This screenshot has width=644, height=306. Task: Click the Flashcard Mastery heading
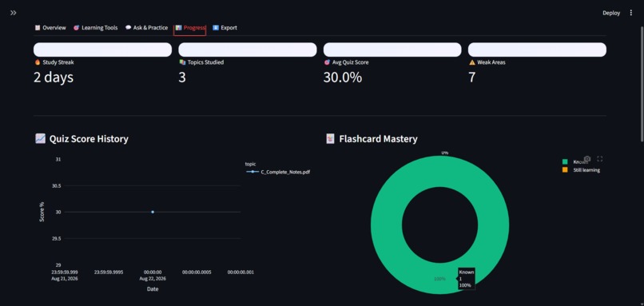coord(378,139)
